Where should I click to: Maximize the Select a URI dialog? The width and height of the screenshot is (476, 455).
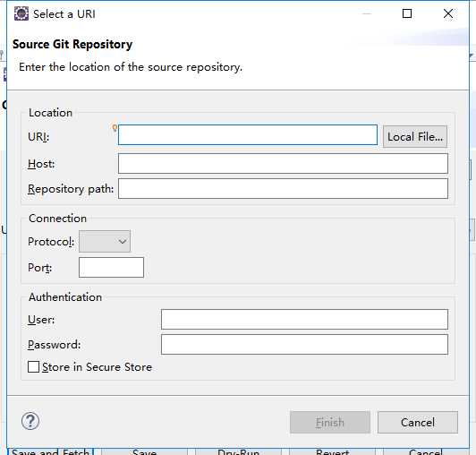pyautogui.click(x=407, y=13)
